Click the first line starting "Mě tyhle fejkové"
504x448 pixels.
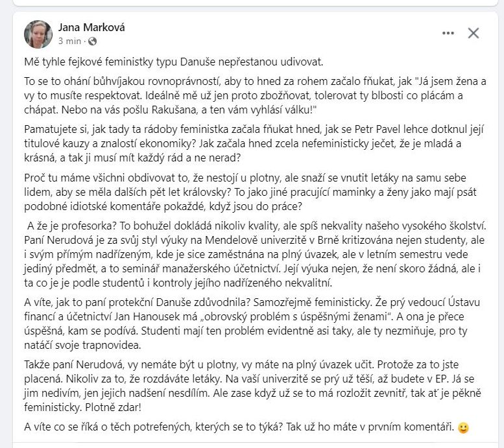coord(173,62)
